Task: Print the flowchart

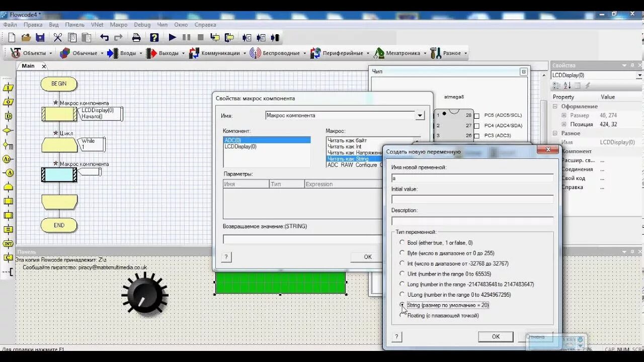Action: pyautogui.click(x=136, y=37)
